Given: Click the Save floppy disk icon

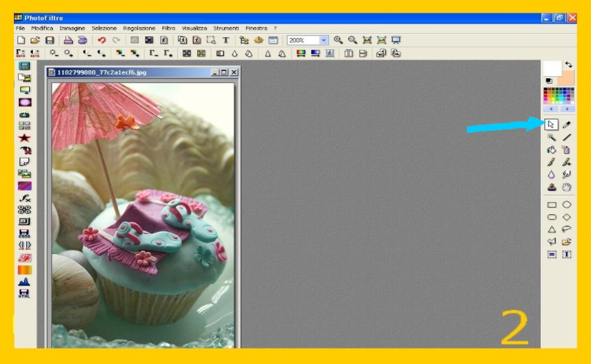Looking at the screenshot, I should point(49,41).
